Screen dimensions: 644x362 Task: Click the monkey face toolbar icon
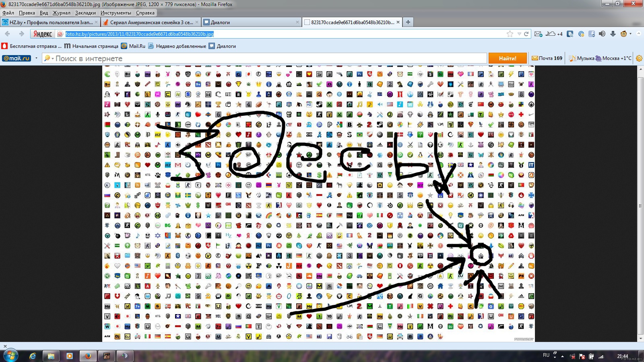[624, 34]
